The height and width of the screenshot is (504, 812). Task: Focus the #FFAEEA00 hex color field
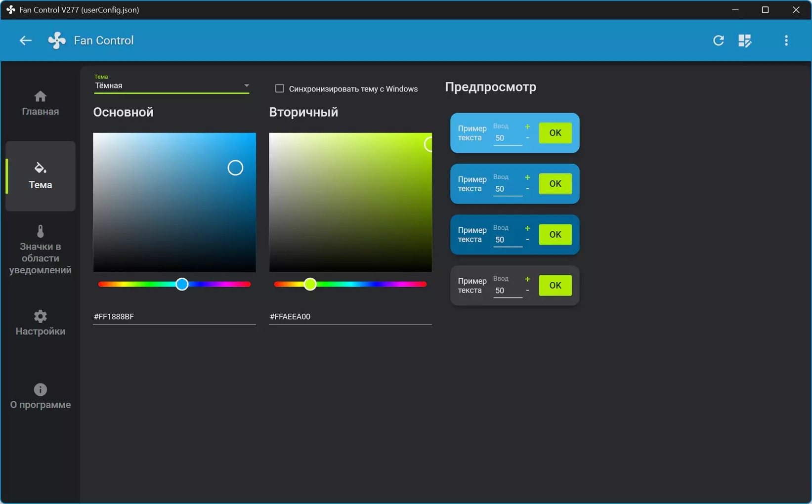pos(350,317)
